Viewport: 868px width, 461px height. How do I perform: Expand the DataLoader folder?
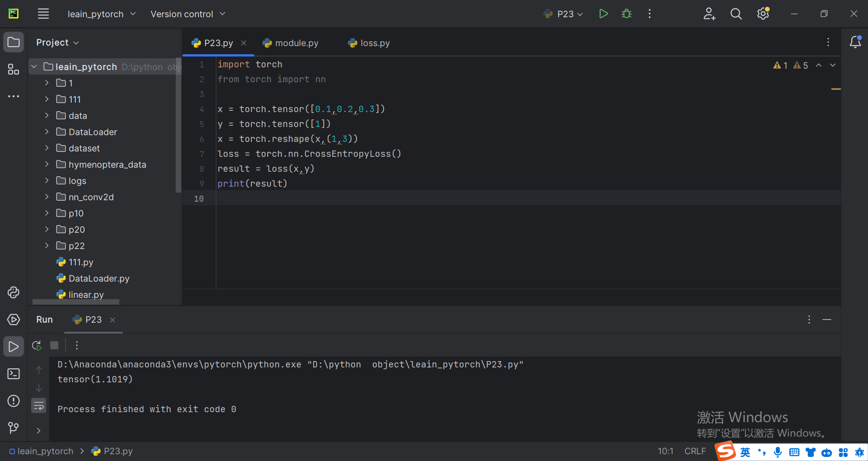click(47, 132)
